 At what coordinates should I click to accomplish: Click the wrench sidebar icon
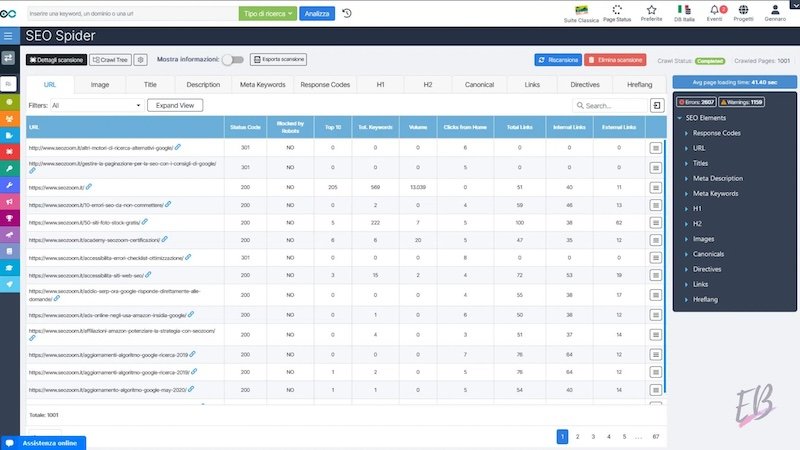9,185
